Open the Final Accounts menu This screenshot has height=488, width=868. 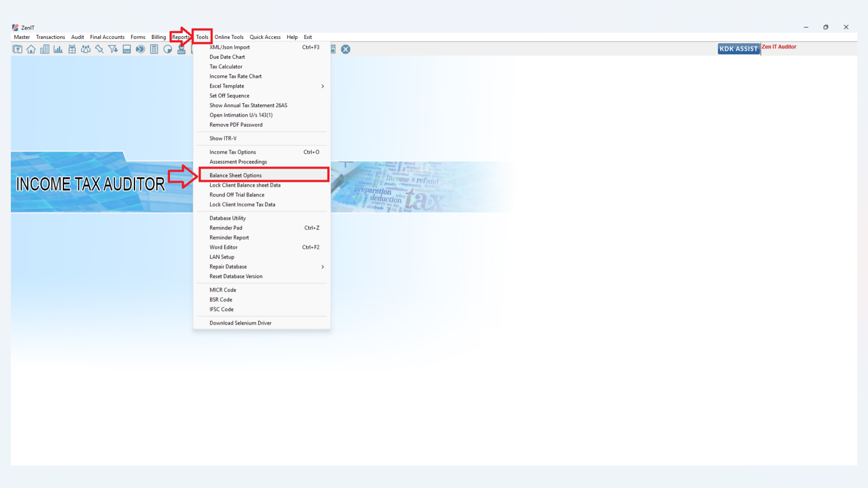pyautogui.click(x=107, y=37)
